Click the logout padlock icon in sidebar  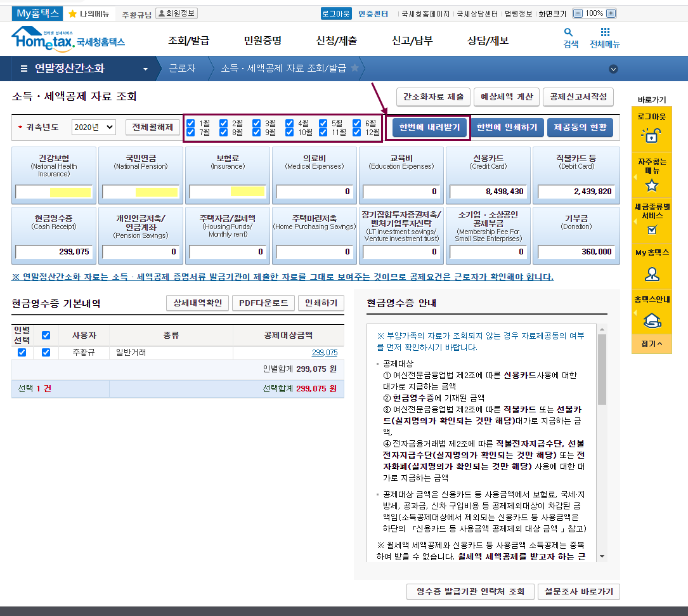(651, 135)
